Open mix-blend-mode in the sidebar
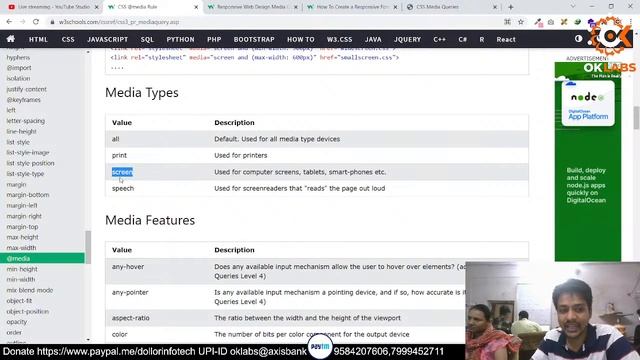This screenshot has height=360, width=640. coord(30,290)
